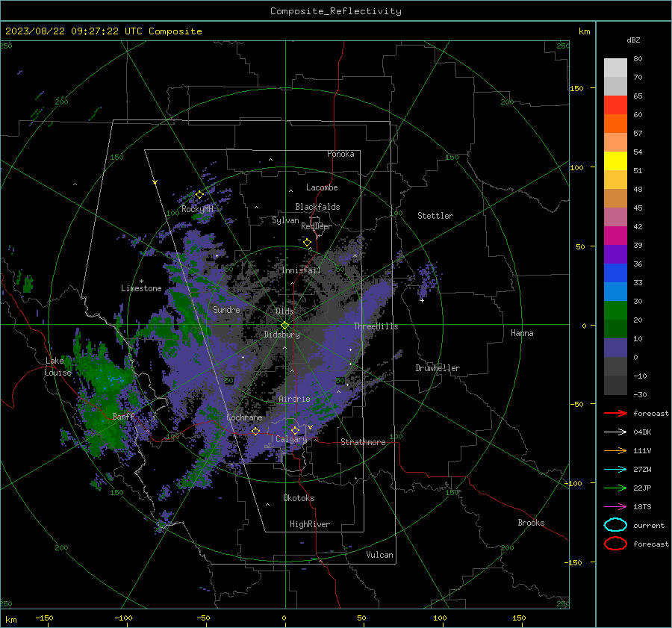Click the ThreeHills label
This screenshot has height=628, width=672.
click(x=376, y=326)
